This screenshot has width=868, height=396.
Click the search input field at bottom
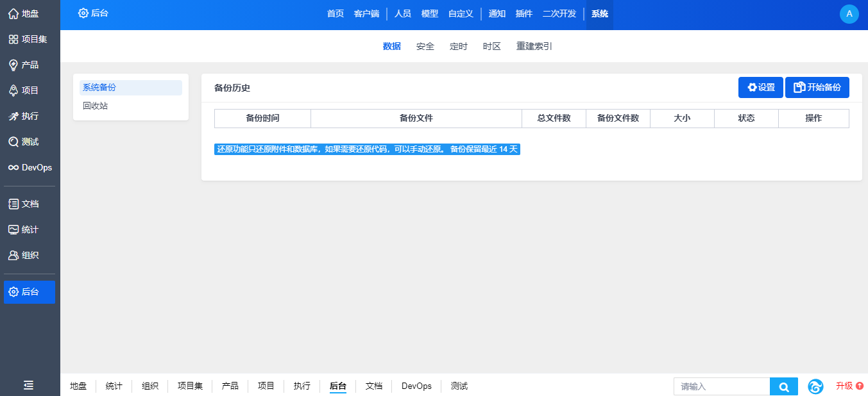coord(721,386)
